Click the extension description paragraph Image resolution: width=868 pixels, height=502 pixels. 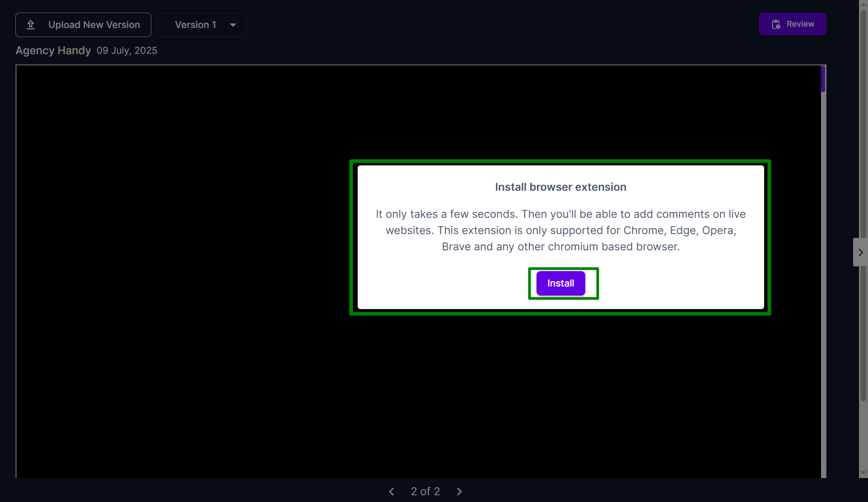click(560, 230)
